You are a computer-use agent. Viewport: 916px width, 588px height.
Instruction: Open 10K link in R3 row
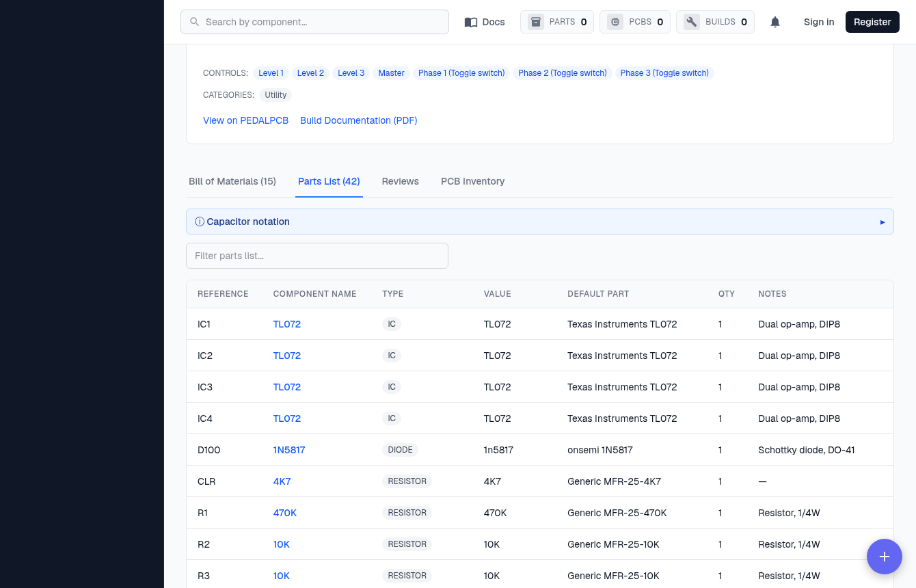coord(282,576)
